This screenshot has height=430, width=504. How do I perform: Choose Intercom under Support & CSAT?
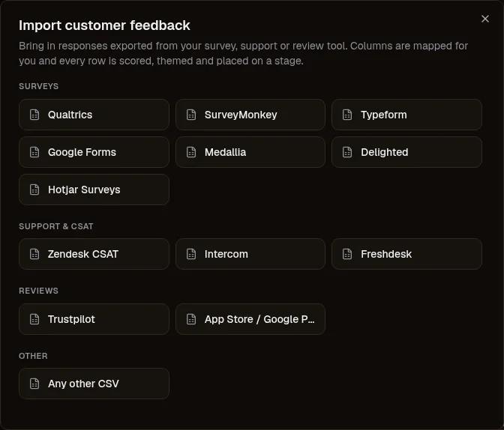tap(250, 254)
